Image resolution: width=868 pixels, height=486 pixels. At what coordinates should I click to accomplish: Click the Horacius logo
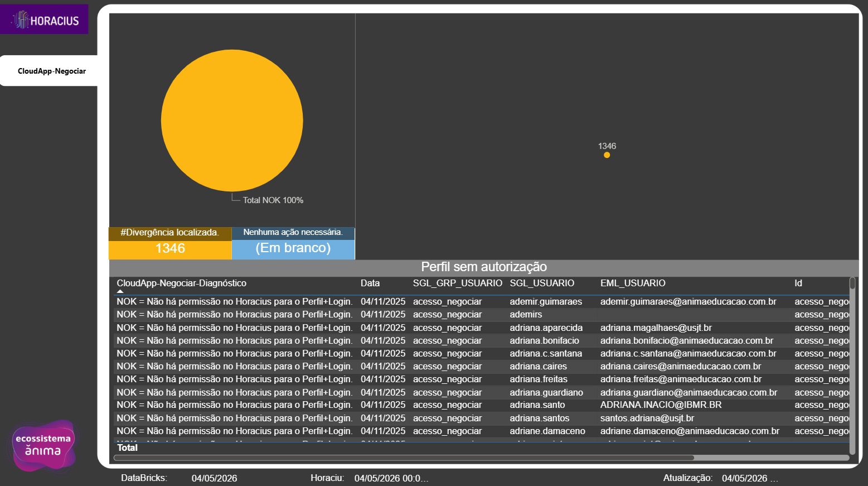pyautogui.click(x=44, y=20)
